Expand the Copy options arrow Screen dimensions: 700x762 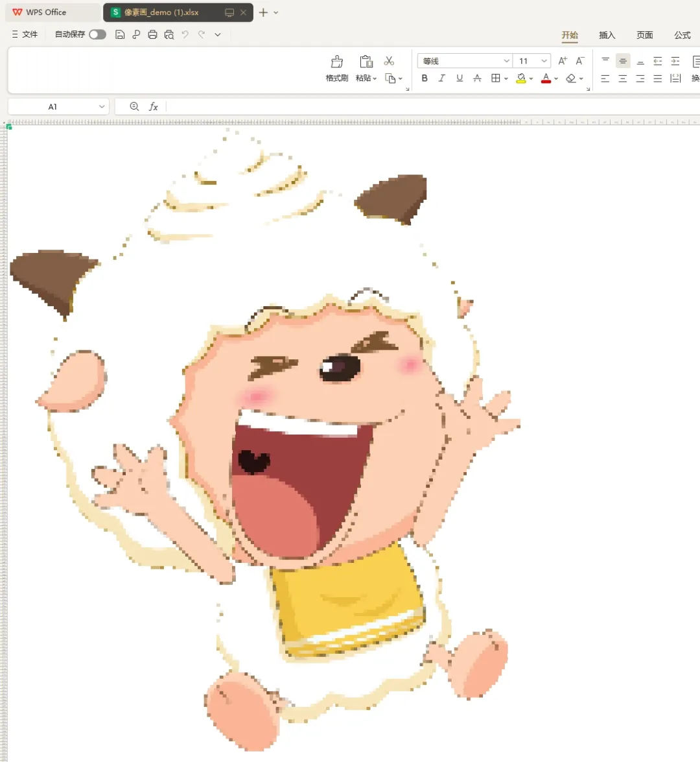point(401,78)
